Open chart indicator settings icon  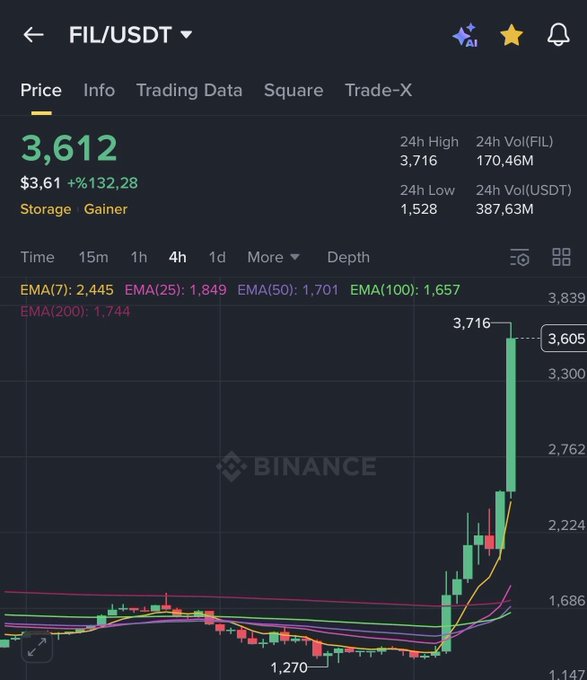(x=519, y=257)
